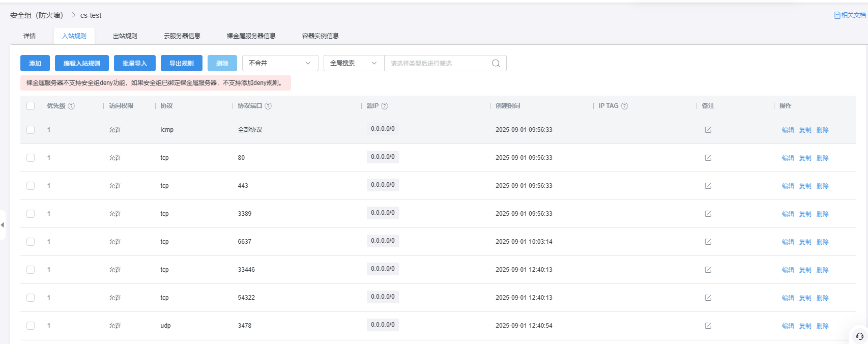Open the 不合并 merge dropdown
The image size is (868, 344).
pyautogui.click(x=280, y=63)
